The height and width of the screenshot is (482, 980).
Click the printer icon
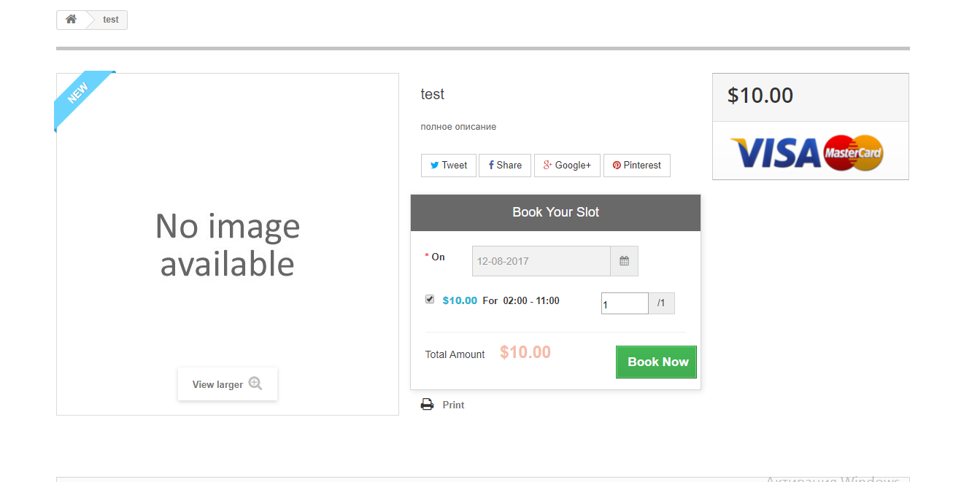tap(427, 405)
